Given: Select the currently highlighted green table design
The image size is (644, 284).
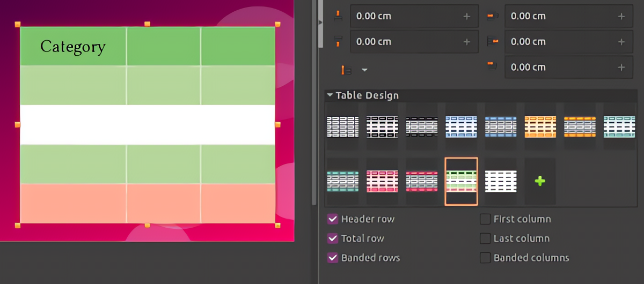Looking at the screenshot, I should (461, 181).
